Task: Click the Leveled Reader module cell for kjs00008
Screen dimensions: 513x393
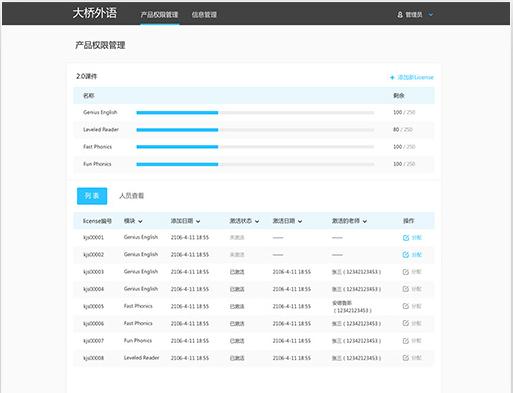Action: [x=141, y=358]
